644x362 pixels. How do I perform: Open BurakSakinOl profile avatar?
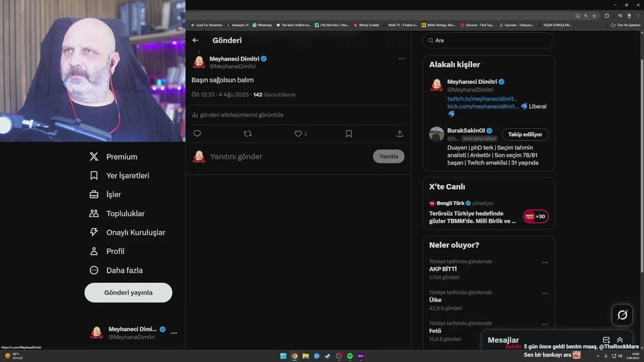(437, 134)
